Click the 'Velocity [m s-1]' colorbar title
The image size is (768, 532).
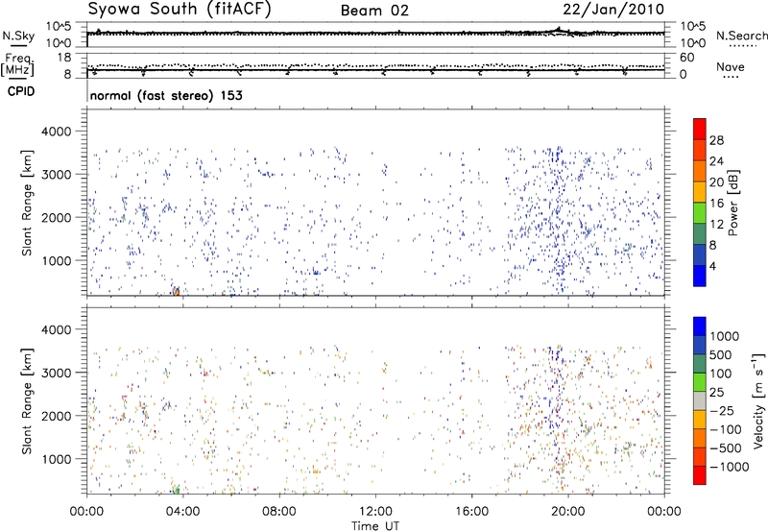758,400
